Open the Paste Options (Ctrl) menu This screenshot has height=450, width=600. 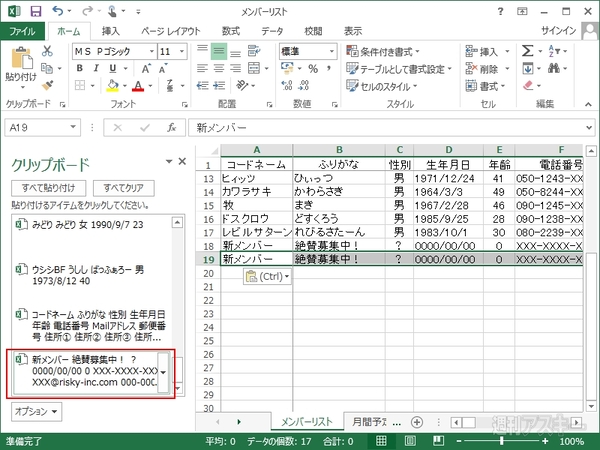(x=267, y=276)
